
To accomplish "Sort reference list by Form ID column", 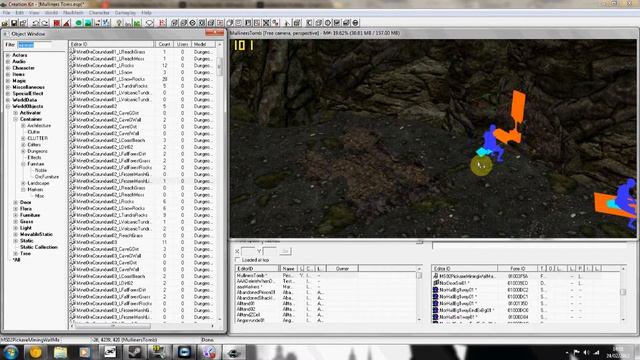I will pos(518,269).
